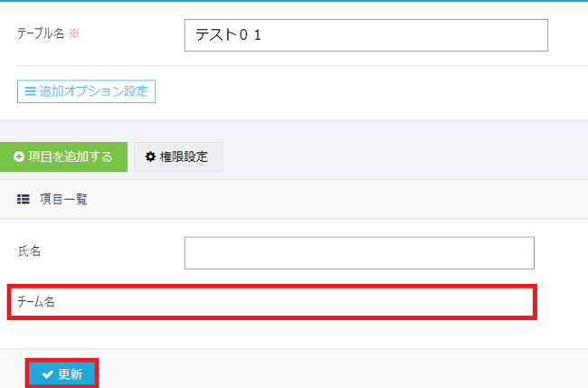Select the チーム名 item row
Image resolution: width=588 pixels, height=388 pixels.
[x=271, y=302]
